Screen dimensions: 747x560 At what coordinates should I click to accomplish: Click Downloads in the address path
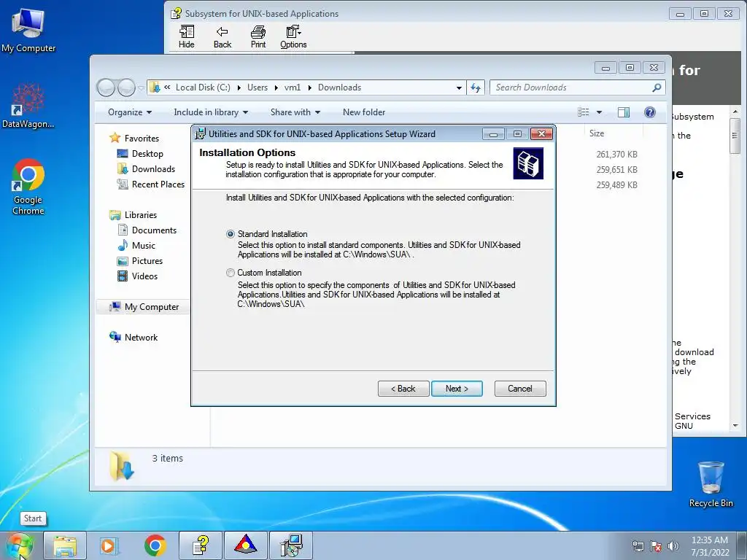pos(340,87)
